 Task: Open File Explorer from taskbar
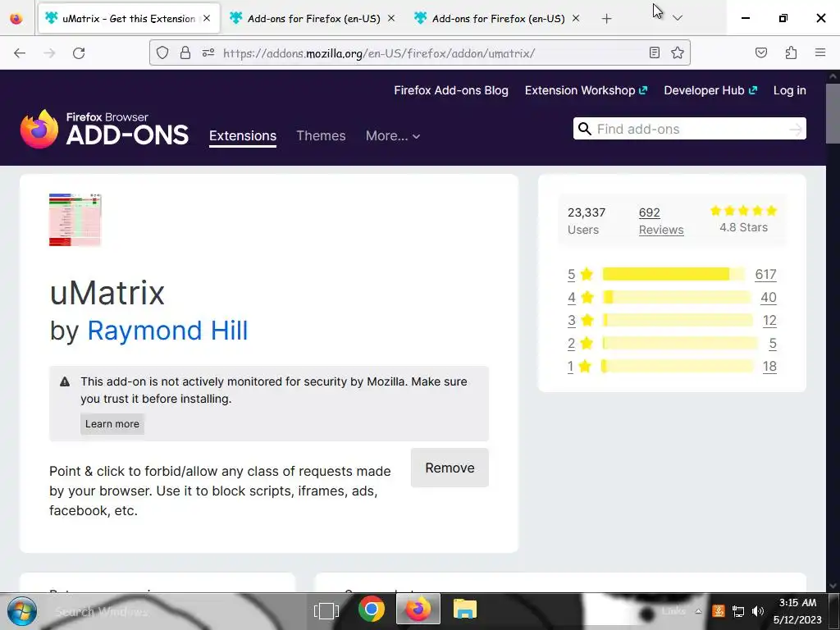coord(464,609)
